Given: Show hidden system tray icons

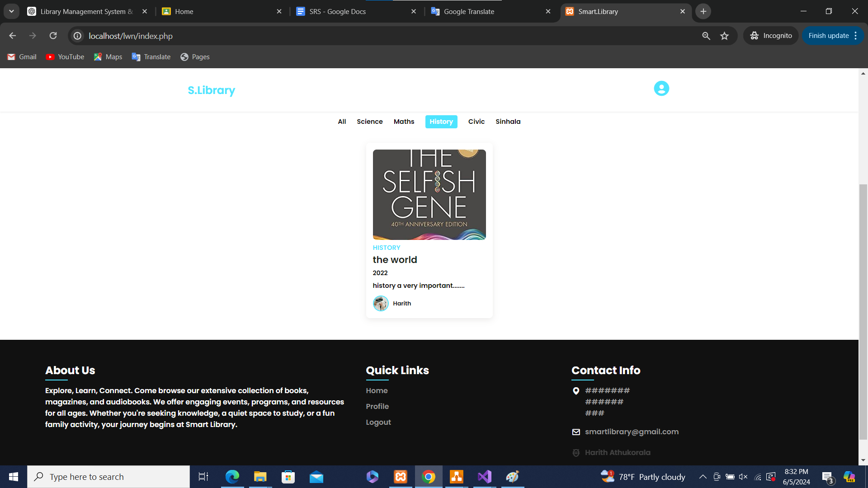Looking at the screenshot, I should pos(703,477).
